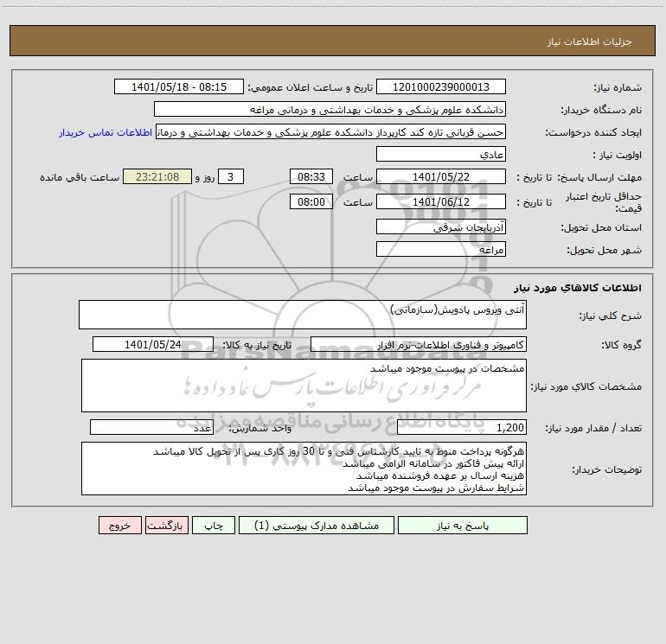The image size is (666, 644).
Task: Click response deadline time 08:33
Action: (311, 176)
